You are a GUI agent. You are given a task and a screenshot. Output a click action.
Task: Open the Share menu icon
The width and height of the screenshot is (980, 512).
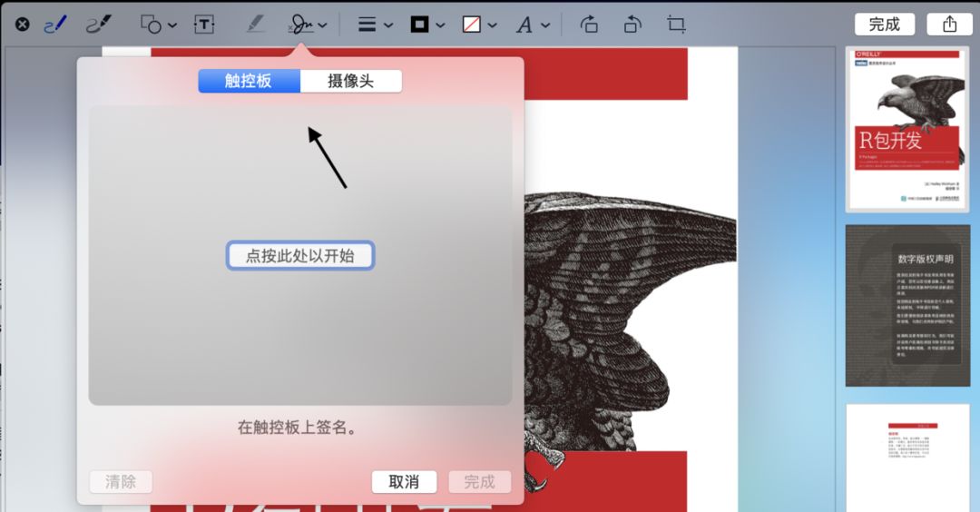(x=949, y=25)
